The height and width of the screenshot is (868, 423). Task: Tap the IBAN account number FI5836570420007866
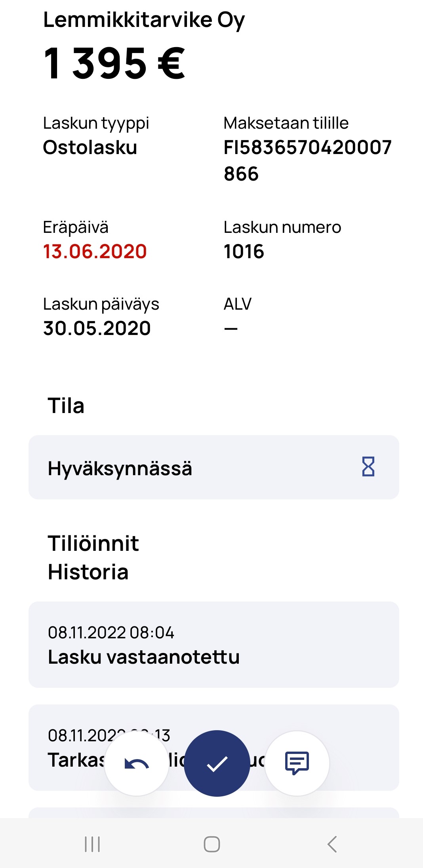(307, 160)
